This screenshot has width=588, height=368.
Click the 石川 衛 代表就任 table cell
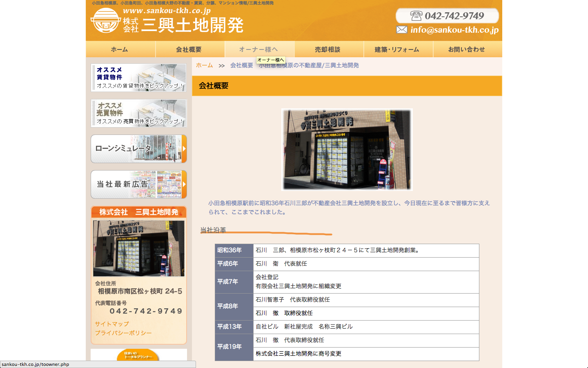click(366, 264)
